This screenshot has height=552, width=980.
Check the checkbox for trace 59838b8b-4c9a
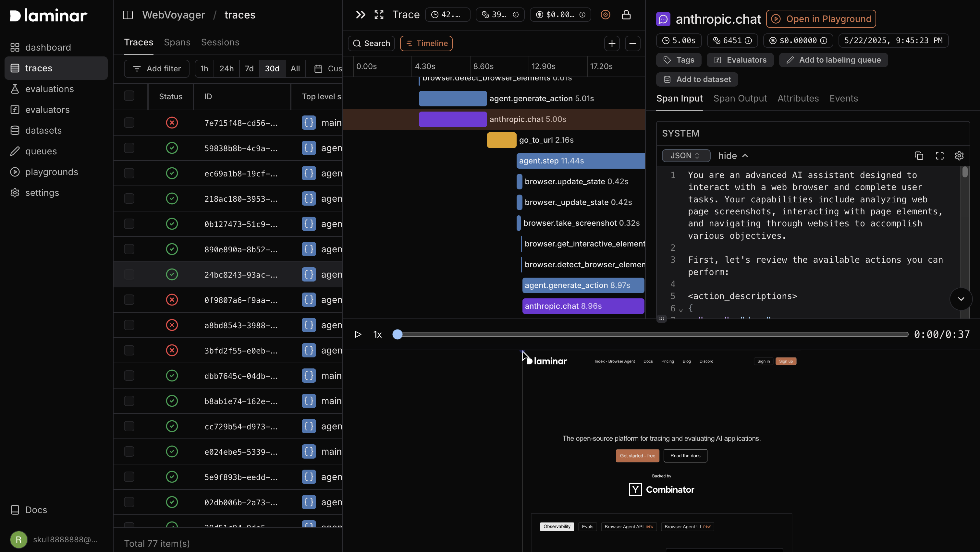coord(129,148)
